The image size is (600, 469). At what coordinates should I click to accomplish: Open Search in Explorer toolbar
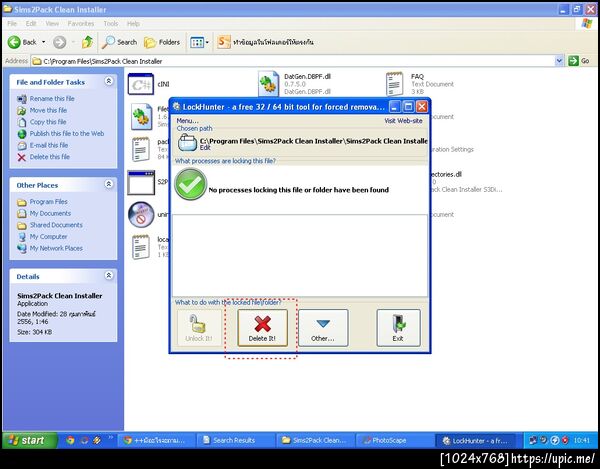[x=119, y=42]
